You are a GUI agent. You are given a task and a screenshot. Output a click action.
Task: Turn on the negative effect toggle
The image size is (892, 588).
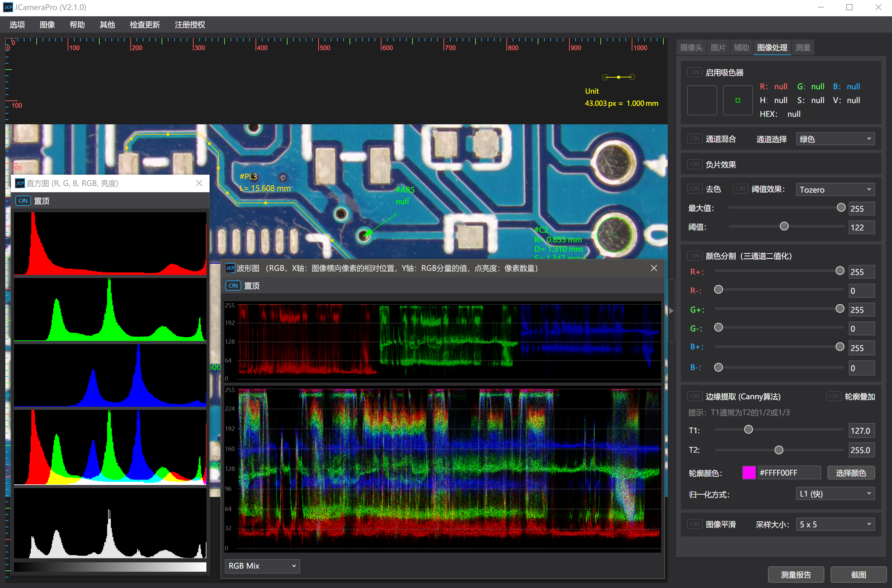(695, 164)
